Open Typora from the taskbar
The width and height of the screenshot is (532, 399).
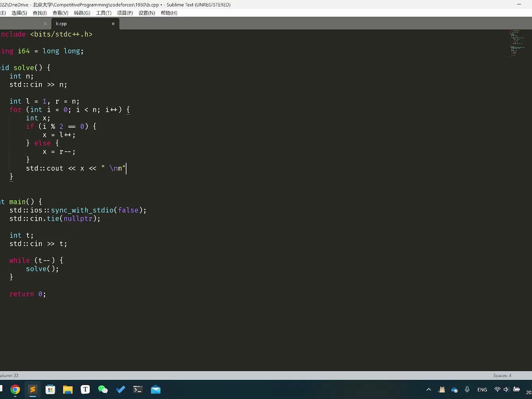(85, 390)
